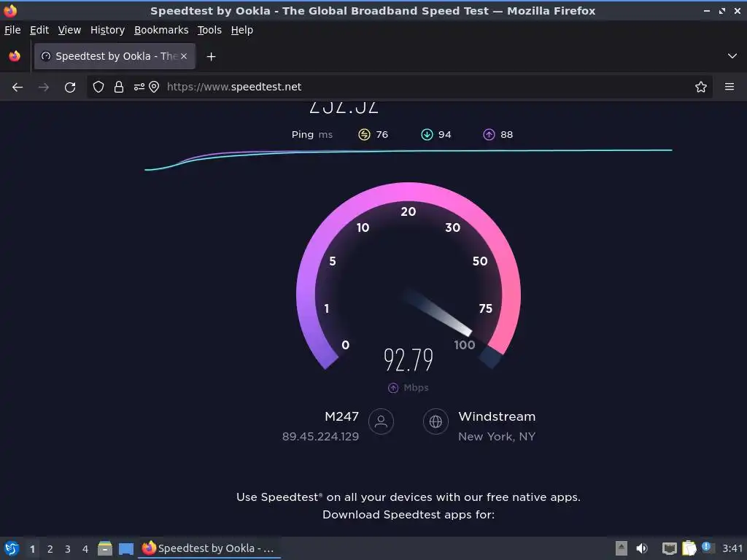Close the Speedtest by Ookla tab
Viewport: 747px width, 560px height.
[x=184, y=56]
